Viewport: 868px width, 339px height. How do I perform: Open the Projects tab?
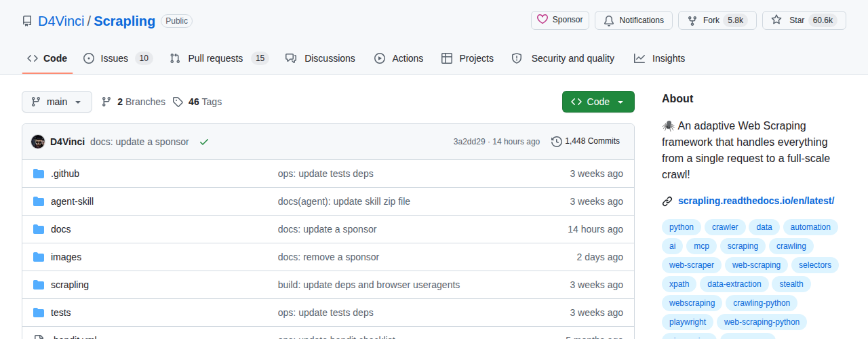point(467,58)
